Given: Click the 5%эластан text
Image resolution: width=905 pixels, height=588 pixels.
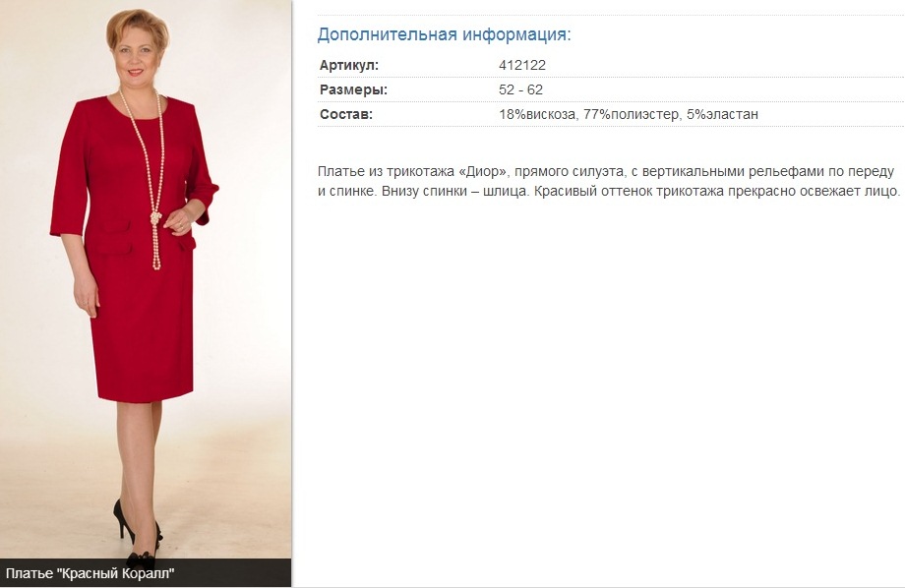Looking at the screenshot, I should [723, 114].
